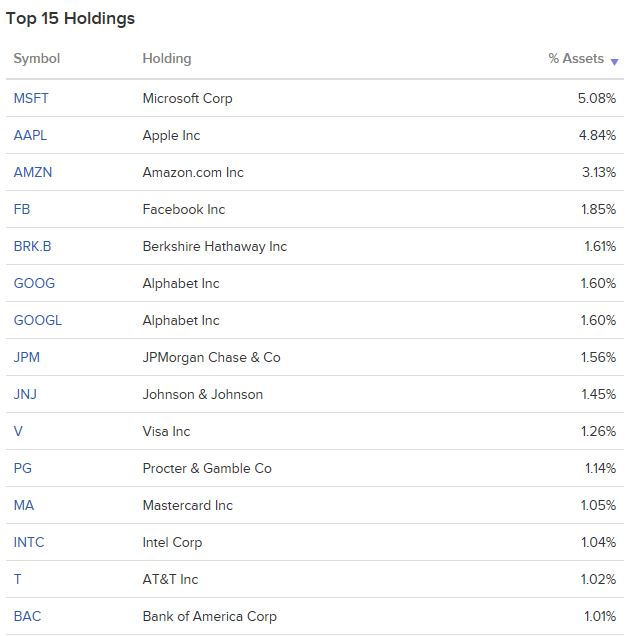Open the GOOG ticker link
The width and height of the screenshot is (628, 636).
coord(34,283)
